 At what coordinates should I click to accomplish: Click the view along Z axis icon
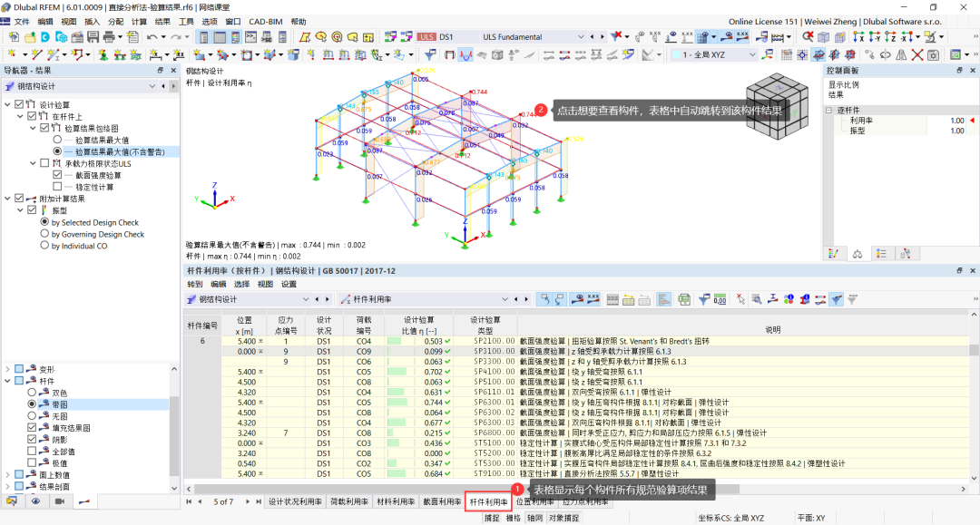point(891,37)
